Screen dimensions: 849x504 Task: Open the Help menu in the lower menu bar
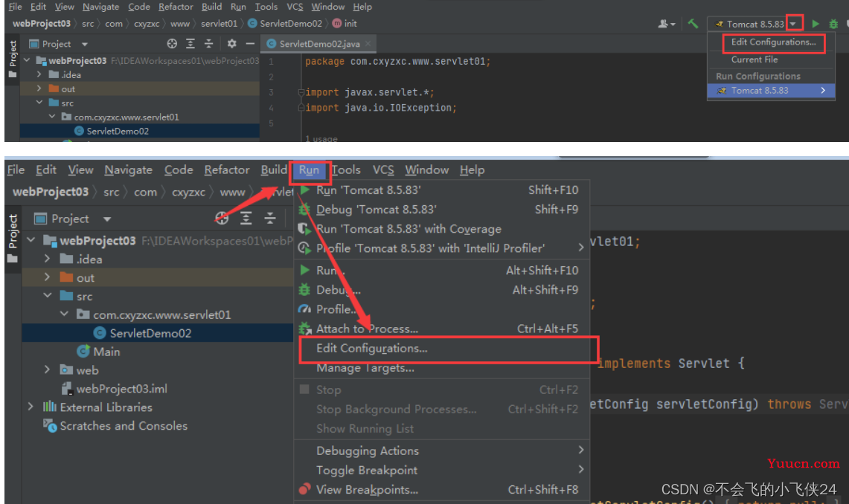(x=472, y=169)
